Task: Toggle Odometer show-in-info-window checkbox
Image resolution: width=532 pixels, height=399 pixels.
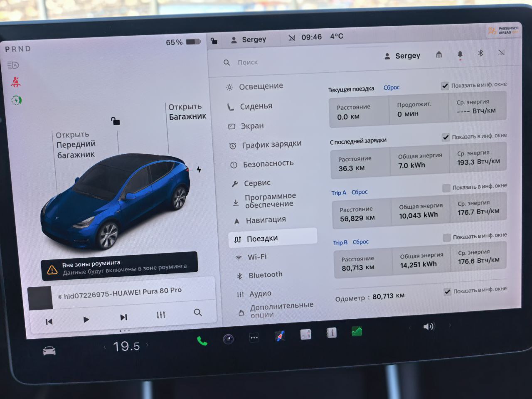Action: [447, 292]
